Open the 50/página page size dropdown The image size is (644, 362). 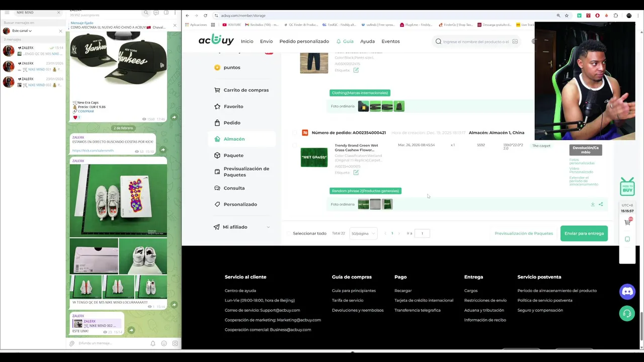363,233
